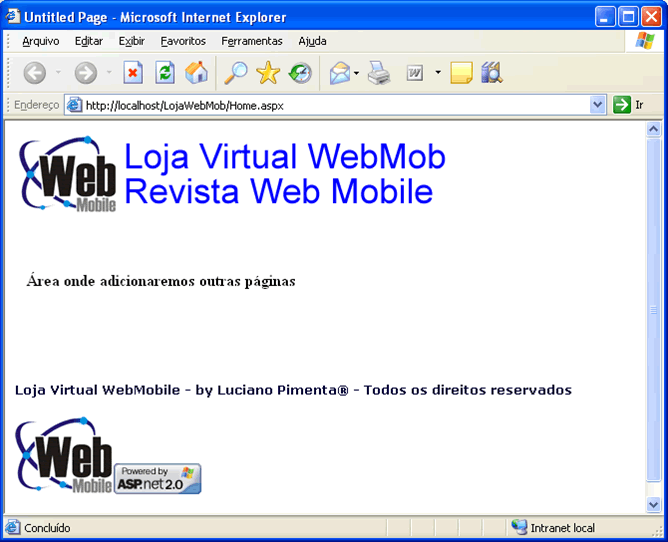
Task: Open the Ajuda menu
Action: tap(312, 41)
